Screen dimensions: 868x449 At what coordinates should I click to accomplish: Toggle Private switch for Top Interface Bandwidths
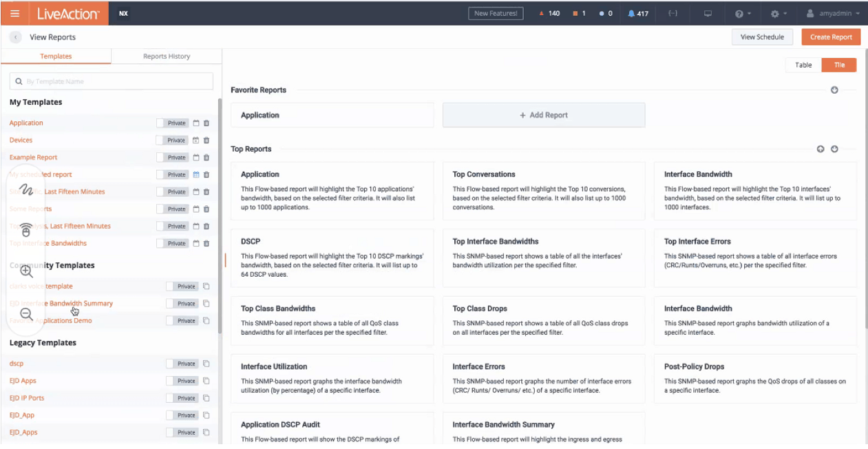(x=172, y=244)
